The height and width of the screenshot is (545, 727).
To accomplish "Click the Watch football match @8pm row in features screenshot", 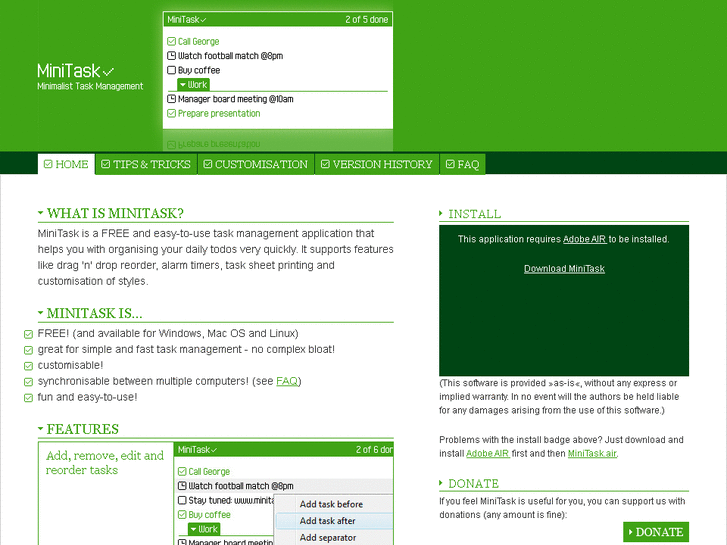I will coord(284,486).
